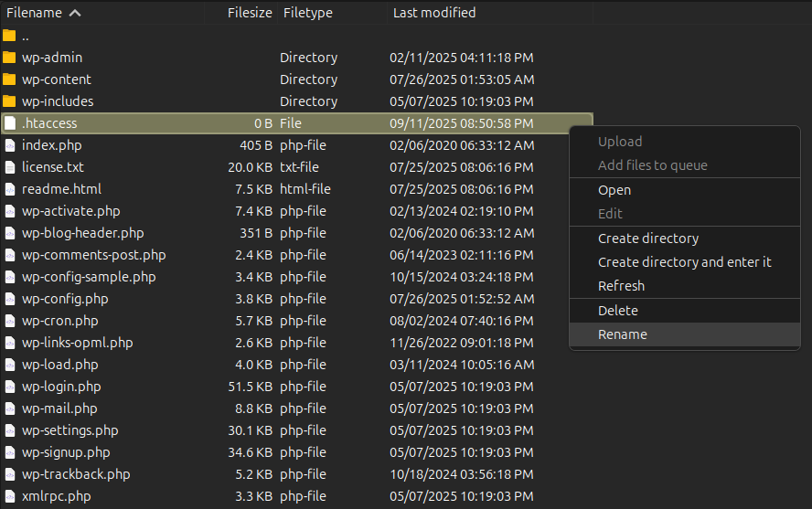Select the 'wp-content' directory name

click(x=57, y=80)
